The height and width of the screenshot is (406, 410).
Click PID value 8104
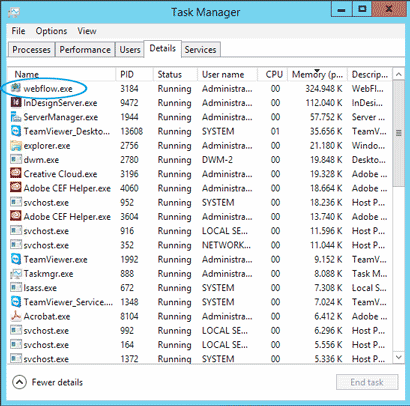click(129, 316)
